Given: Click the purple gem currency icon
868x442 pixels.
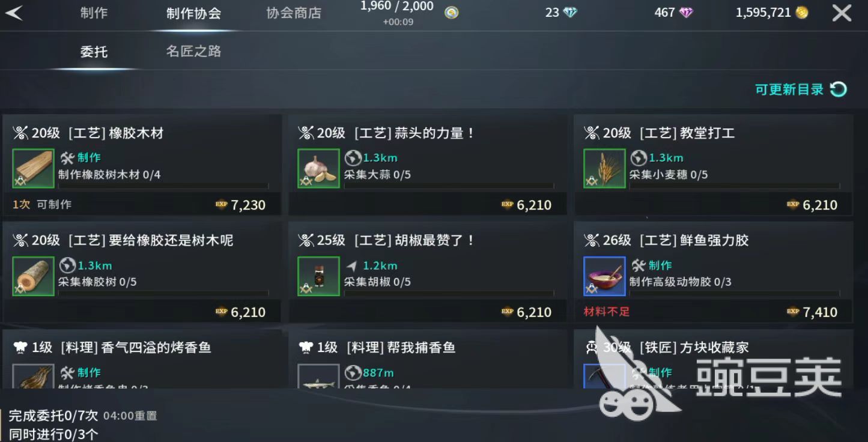Looking at the screenshot, I should click(x=686, y=13).
